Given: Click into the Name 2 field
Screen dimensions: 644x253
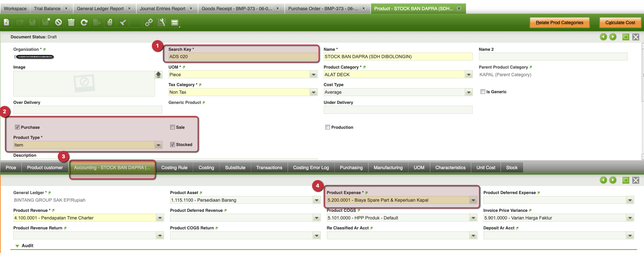Looking at the screenshot, I should (553, 57).
